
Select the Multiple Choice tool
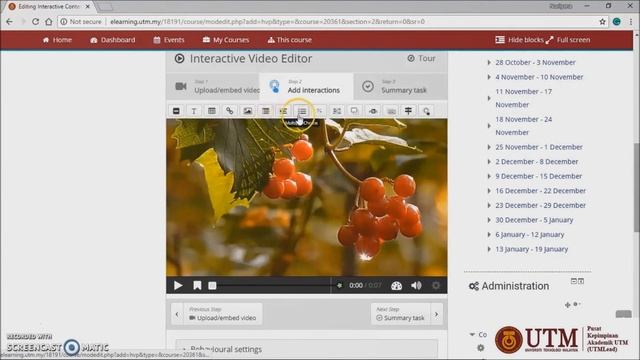pyautogui.click(x=302, y=111)
